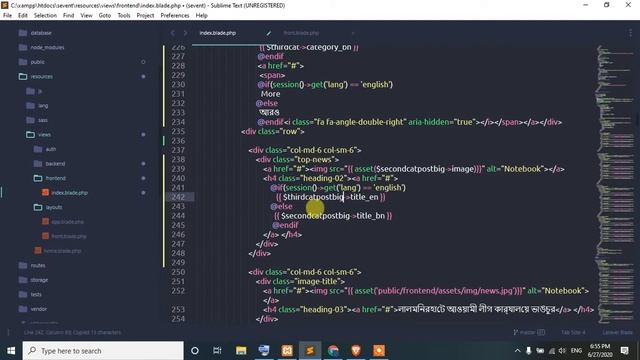Click the div class="top-news" line
This screenshot has height=360, width=640.
pos(298,160)
